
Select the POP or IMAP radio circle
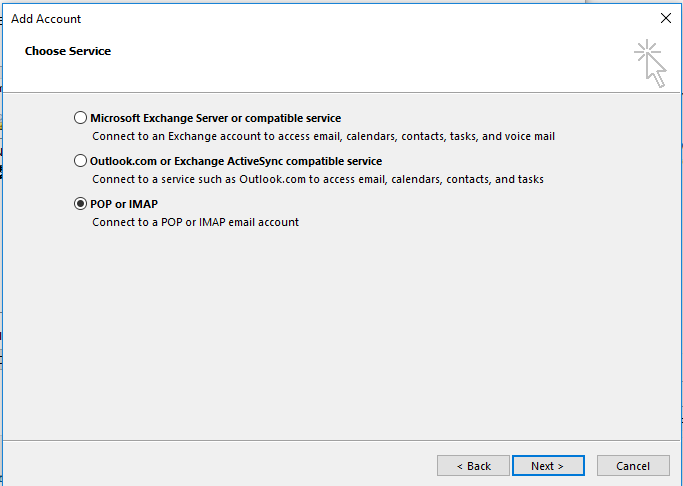(x=80, y=203)
